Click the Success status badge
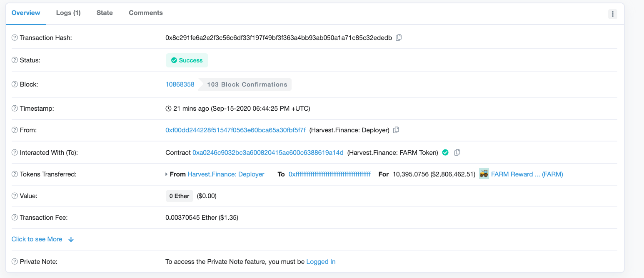Viewport: 644px width, 278px height. 187,60
